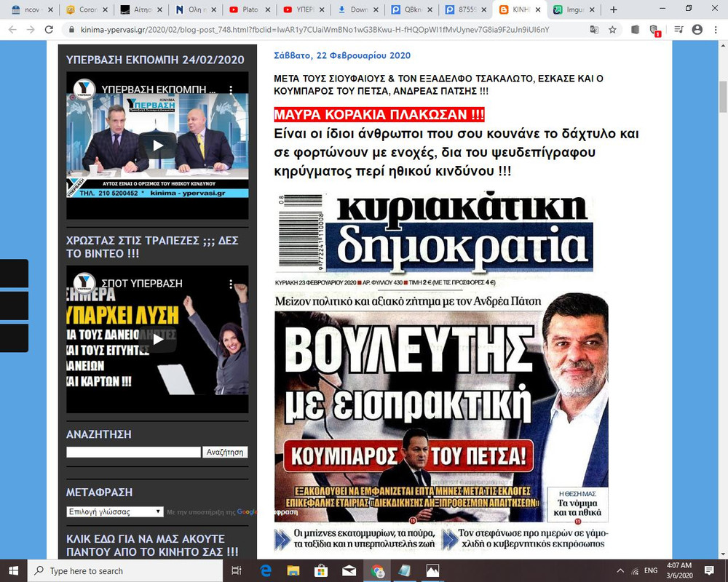
Task: Click the Chrome taskbar icon
Action: pyautogui.click(x=377, y=570)
